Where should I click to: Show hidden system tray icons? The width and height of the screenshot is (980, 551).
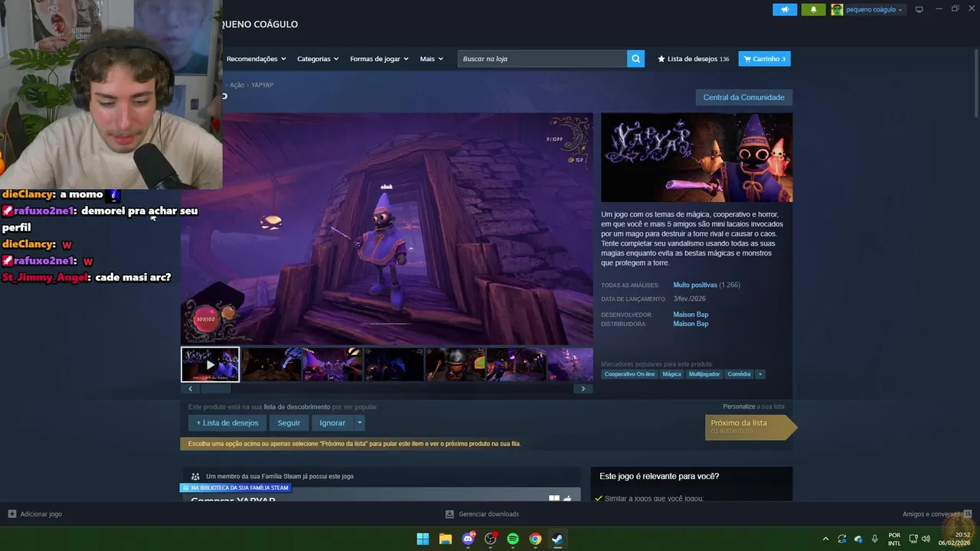point(825,539)
